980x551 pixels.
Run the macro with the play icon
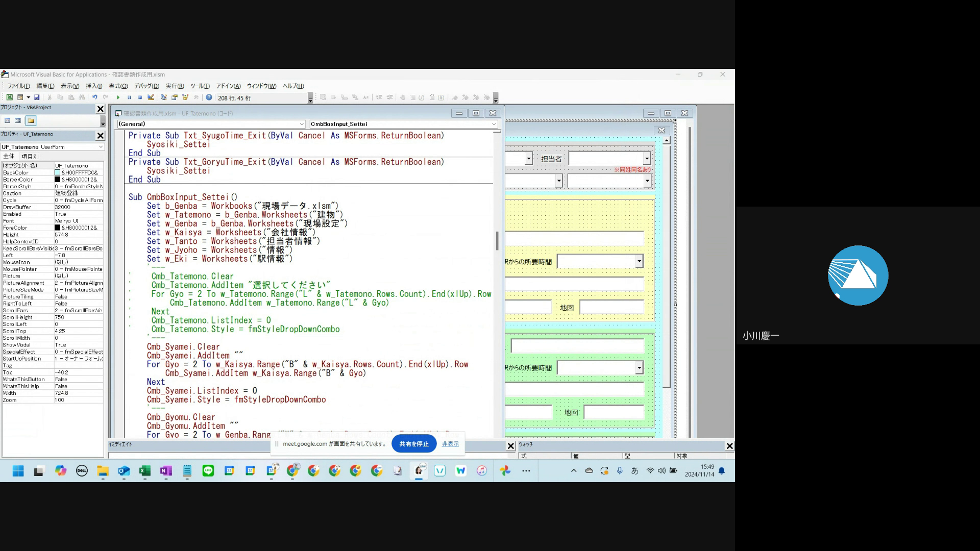tap(118, 97)
